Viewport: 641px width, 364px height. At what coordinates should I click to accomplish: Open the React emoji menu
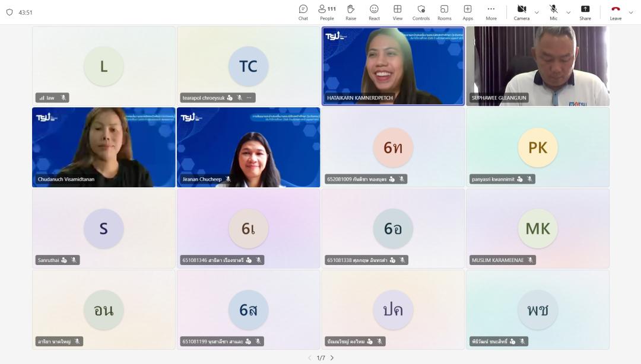pyautogui.click(x=374, y=12)
